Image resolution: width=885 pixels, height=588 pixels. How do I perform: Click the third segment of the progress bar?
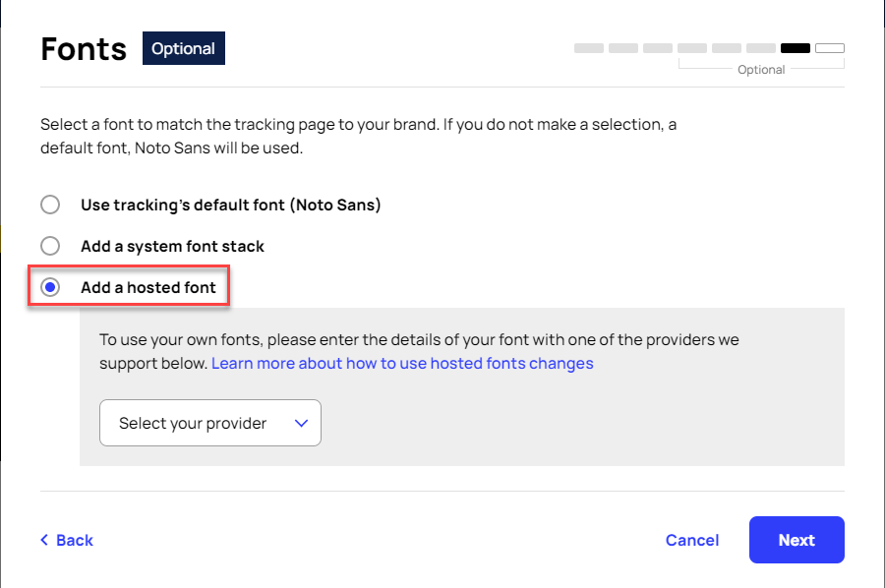tap(657, 47)
